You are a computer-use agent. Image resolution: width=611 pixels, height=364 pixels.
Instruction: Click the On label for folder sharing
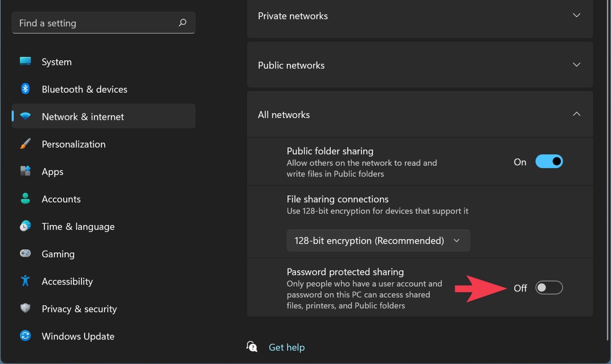coord(520,162)
